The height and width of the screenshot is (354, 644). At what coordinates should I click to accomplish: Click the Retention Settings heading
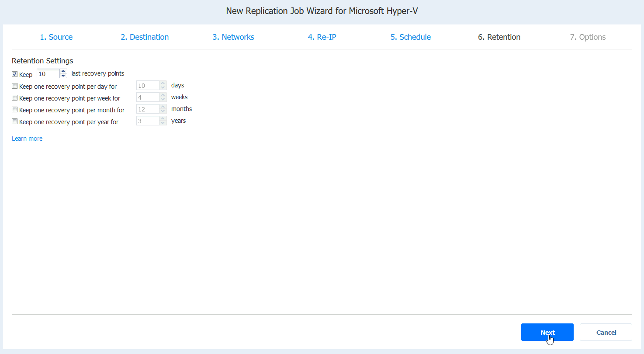pyautogui.click(x=42, y=61)
